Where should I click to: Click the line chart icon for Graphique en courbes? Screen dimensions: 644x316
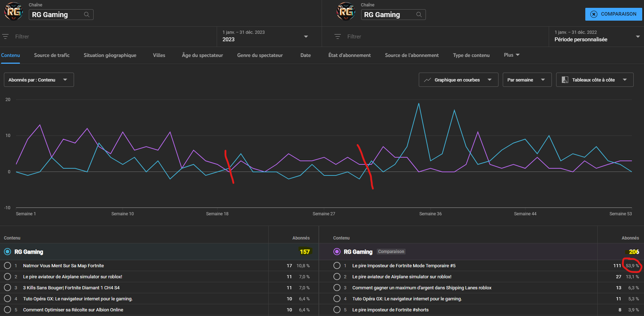coord(427,80)
